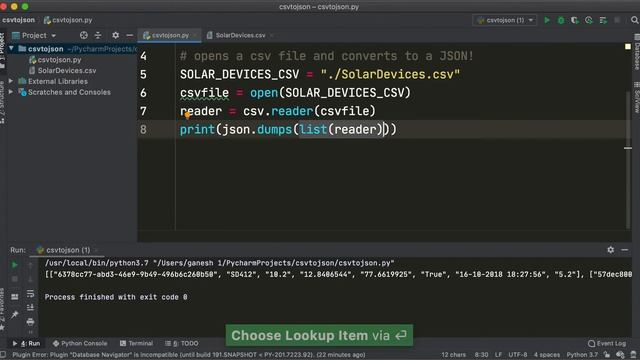Expand Scratches and Consoles node
640x360 pixels.
11,92
